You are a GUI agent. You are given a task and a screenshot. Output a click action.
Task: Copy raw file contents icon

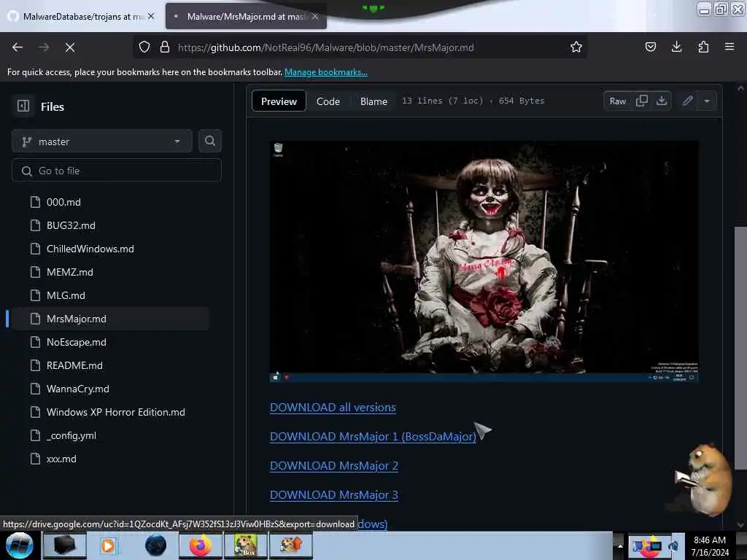642,101
